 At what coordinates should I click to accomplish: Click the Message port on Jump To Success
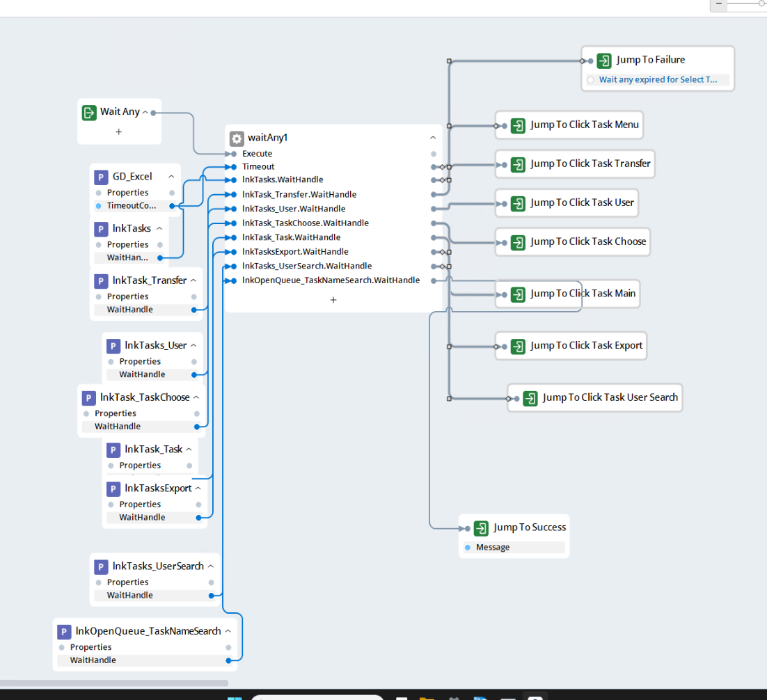click(468, 548)
